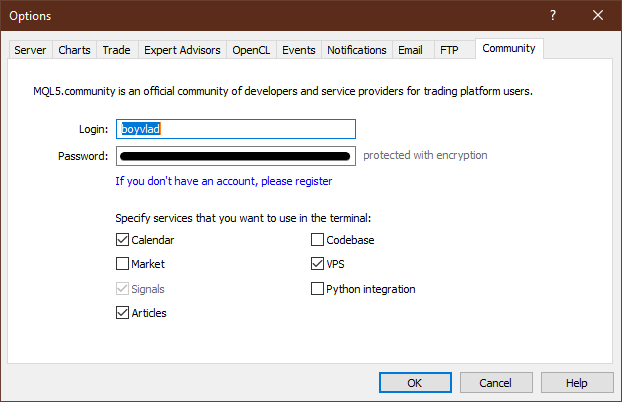
Task: Focus the Password field
Action: (236, 156)
